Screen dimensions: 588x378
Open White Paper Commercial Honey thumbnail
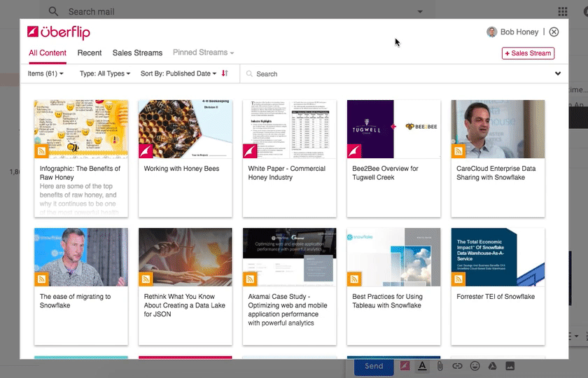[x=290, y=129]
